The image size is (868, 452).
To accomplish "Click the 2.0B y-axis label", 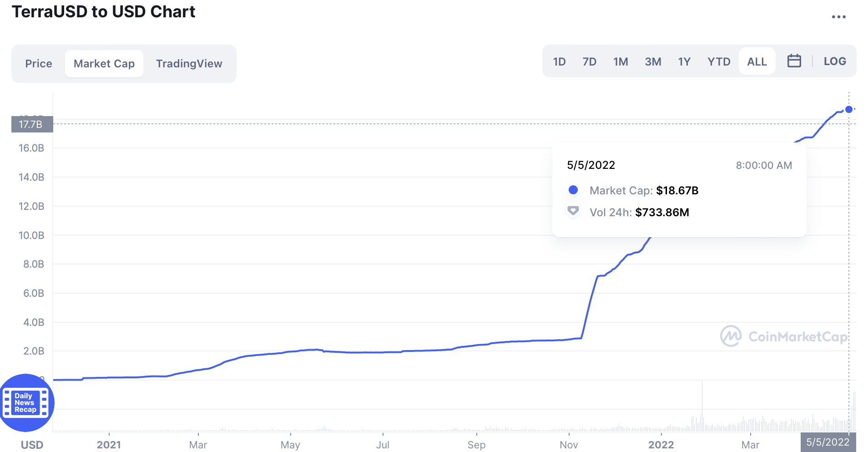I will click(34, 351).
